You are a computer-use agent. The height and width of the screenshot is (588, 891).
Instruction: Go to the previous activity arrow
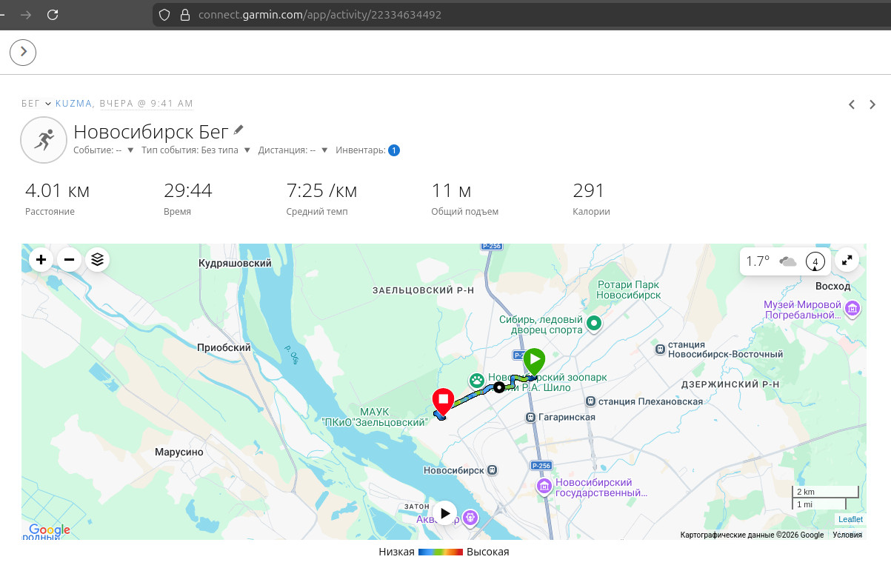click(x=852, y=104)
